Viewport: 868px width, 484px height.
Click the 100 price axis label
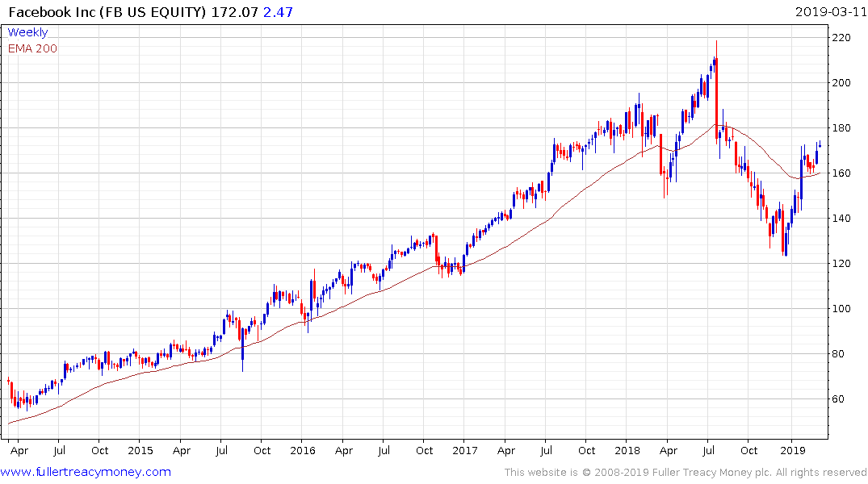(841, 309)
